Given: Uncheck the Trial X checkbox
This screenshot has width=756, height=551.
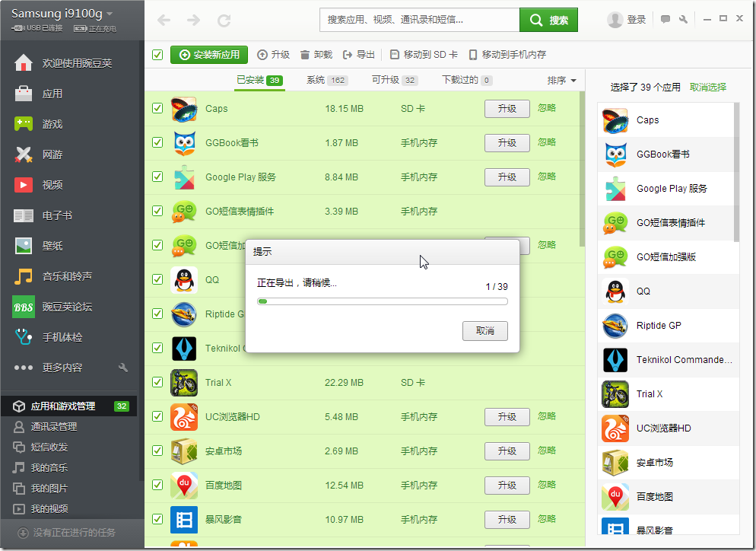Looking at the screenshot, I should click(x=157, y=382).
